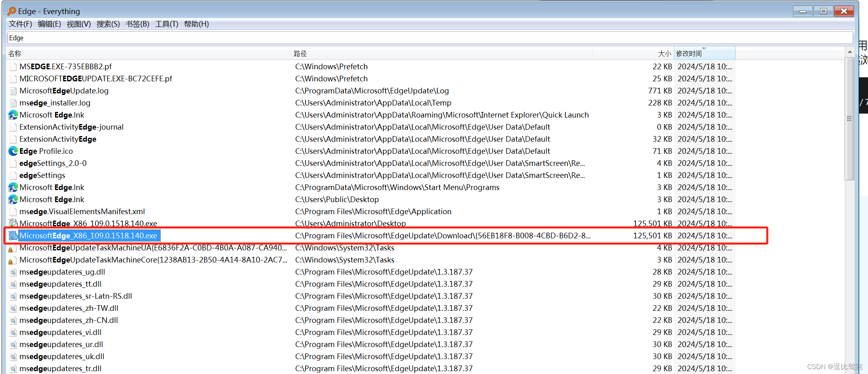Screen dimensions: 868x374
Task: Click the Edge shortcut icon in Public\Desktop row
Action: coord(13,200)
